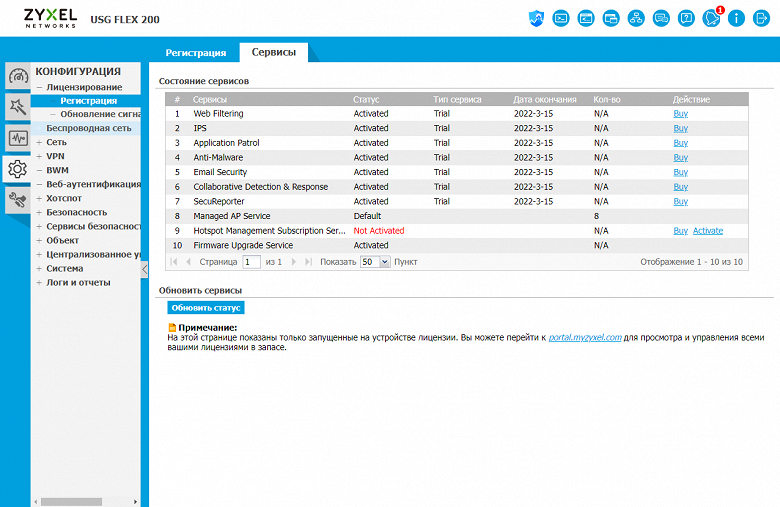The image size is (780, 507).
Task: Open the Monitor waveform sidebar icon
Action: click(18, 138)
